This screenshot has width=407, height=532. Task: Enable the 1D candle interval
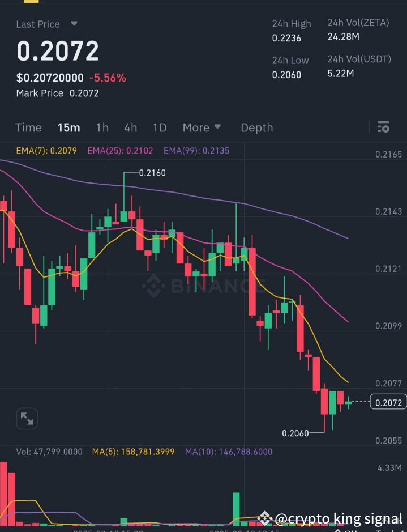tap(159, 127)
